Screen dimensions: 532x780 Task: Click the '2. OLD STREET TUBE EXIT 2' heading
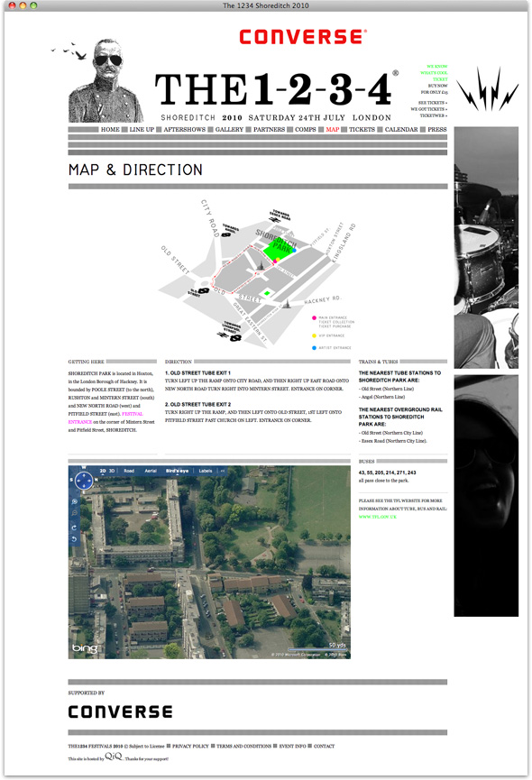click(x=197, y=404)
